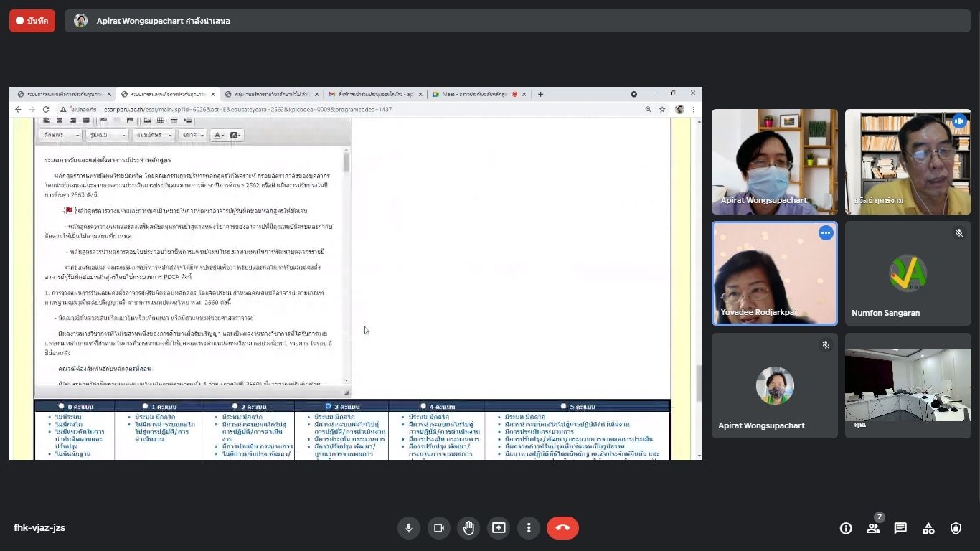Click the present screen button
The image size is (980, 551).
(499, 528)
